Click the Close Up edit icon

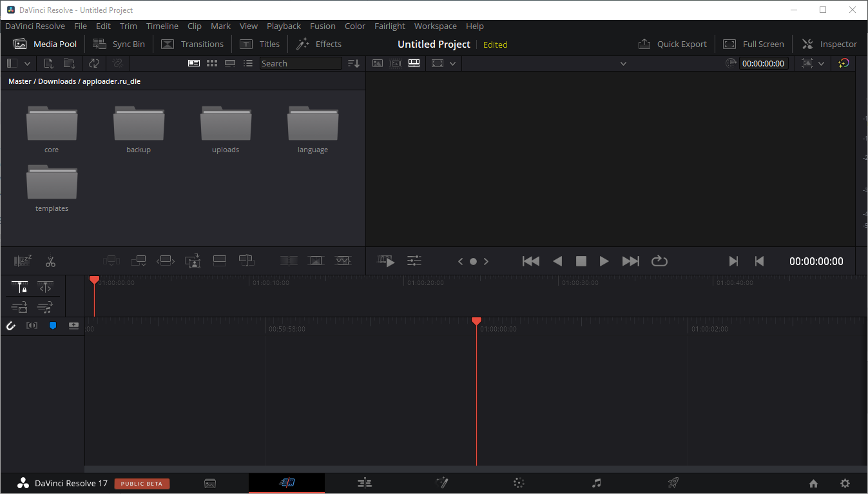tap(193, 261)
